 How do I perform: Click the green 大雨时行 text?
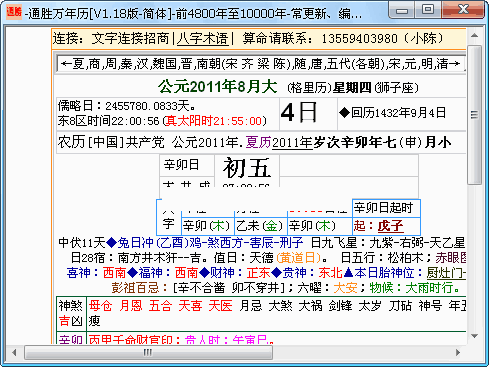click(x=429, y=288)
